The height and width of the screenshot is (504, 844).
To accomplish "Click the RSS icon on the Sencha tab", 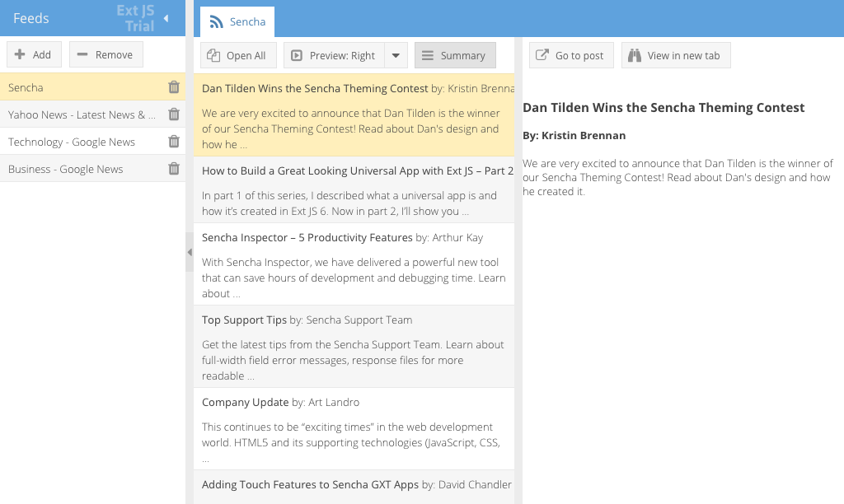I will click(217, 22).
